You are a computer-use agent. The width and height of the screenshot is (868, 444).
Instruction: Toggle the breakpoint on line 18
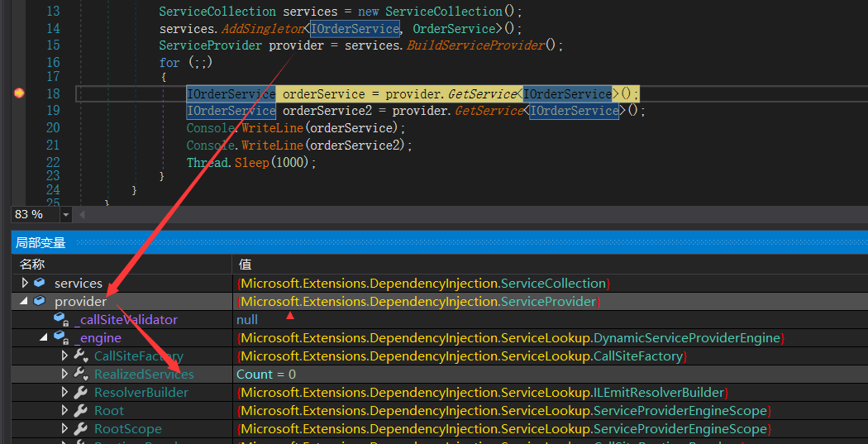pyautogui.click(x=19, y=93)
